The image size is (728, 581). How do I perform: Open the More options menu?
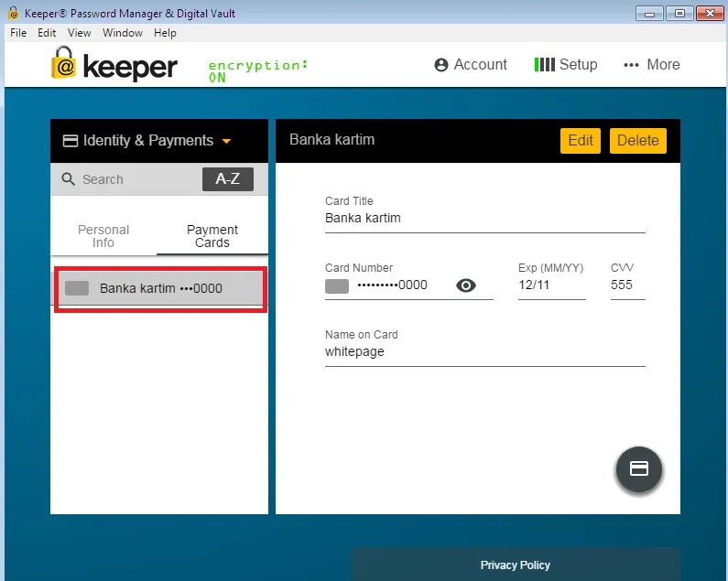click(x=651, y=64)
